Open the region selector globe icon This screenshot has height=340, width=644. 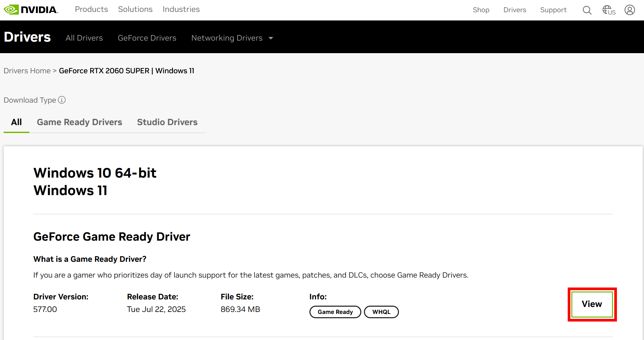609,10
